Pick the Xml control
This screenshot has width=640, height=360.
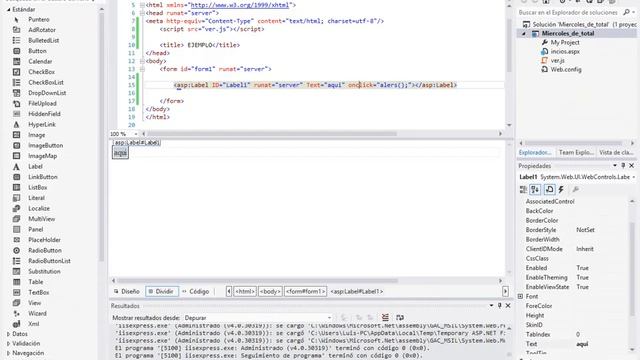point(33,324)
